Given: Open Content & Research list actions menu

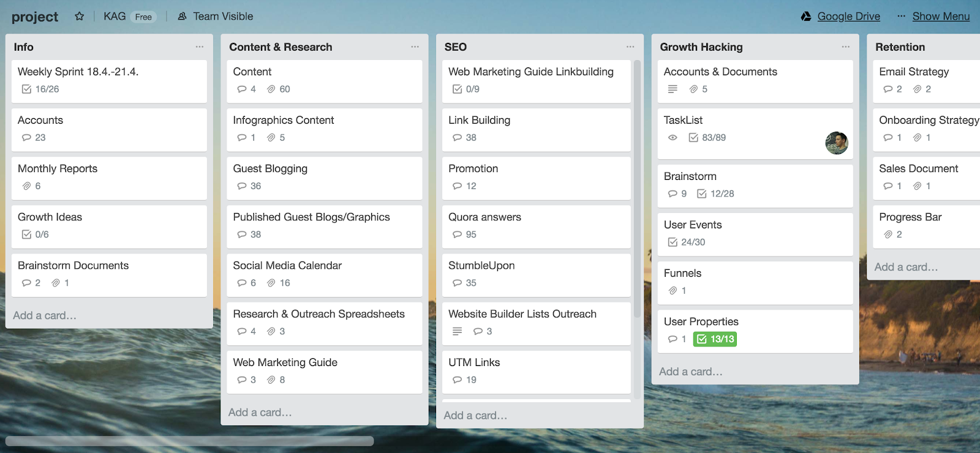Looking at the screenshot, I should 415,47.
